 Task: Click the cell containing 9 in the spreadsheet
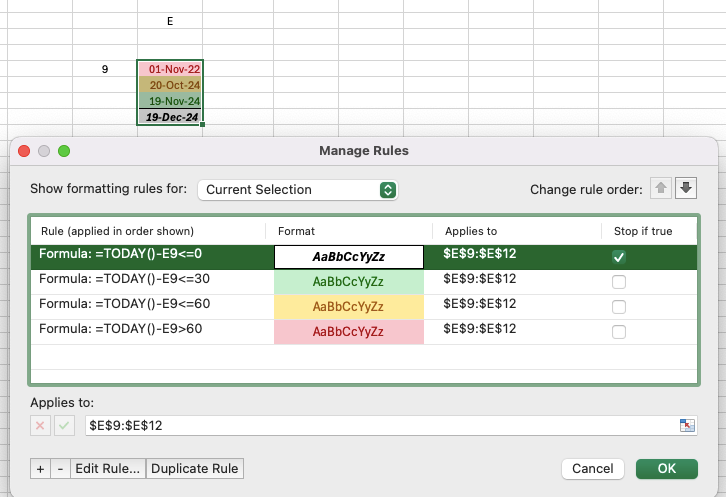pyautogui.click(x=105, y=69)
